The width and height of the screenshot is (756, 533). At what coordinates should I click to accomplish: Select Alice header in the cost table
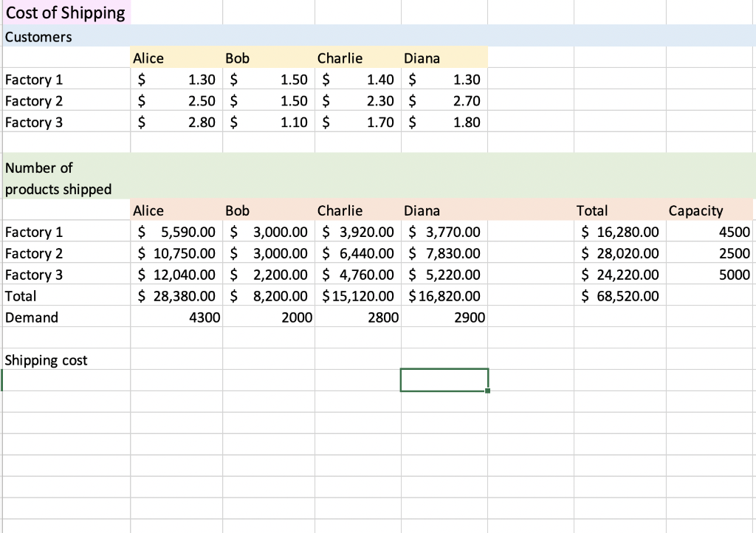[176, 58]
